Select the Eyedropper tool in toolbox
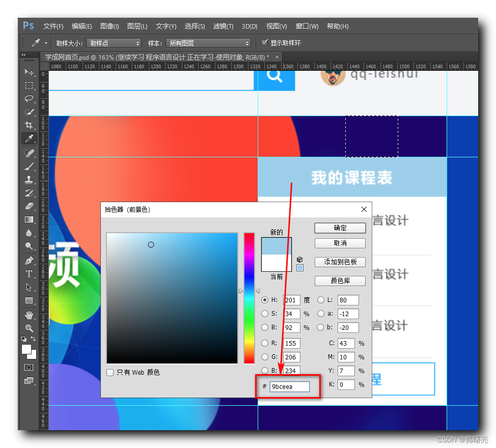 [29, 138]
